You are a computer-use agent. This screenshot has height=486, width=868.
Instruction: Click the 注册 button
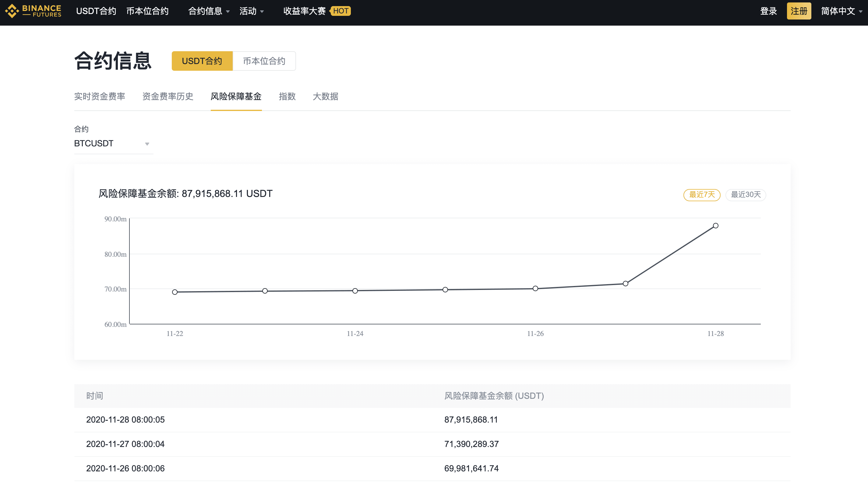(x=799, y=11)
